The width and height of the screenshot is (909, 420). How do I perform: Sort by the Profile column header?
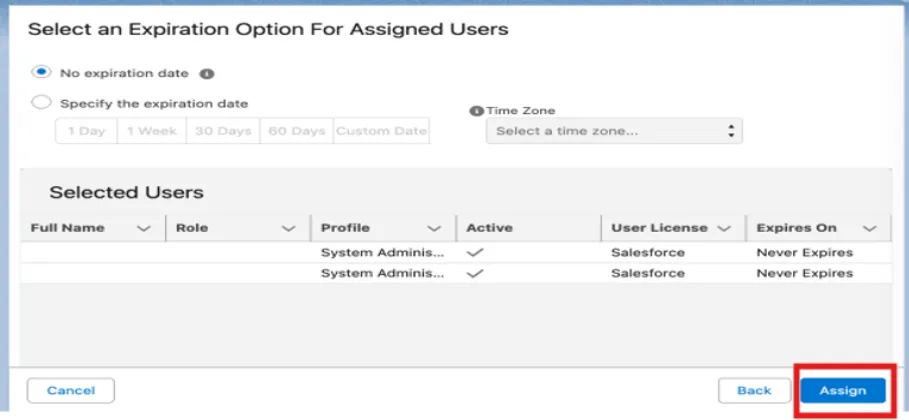[346, 228]
